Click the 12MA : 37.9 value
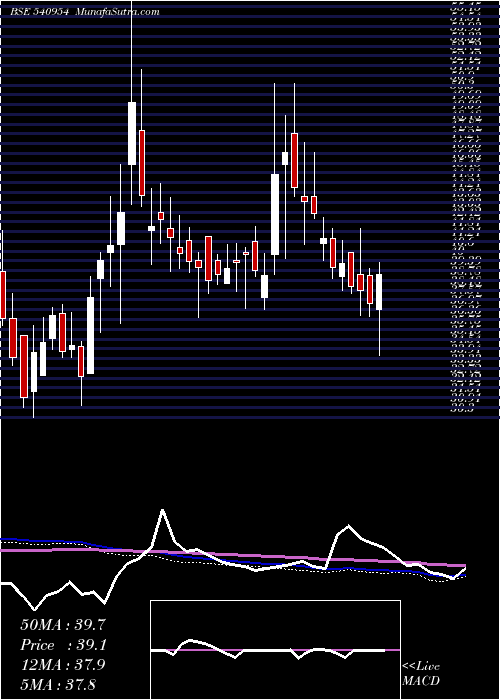The height and width of the screenshot is (700, 500). (x=63, y=665)
